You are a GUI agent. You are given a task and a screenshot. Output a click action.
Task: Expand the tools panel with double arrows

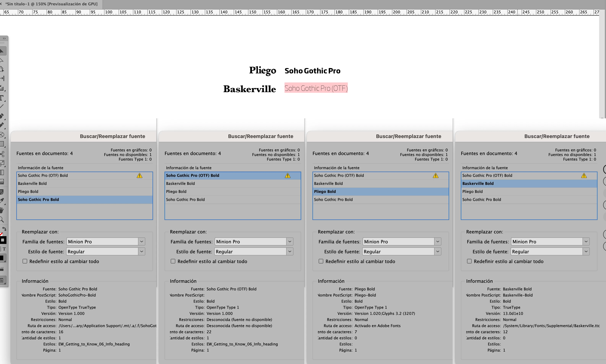(x=4, y=38)
